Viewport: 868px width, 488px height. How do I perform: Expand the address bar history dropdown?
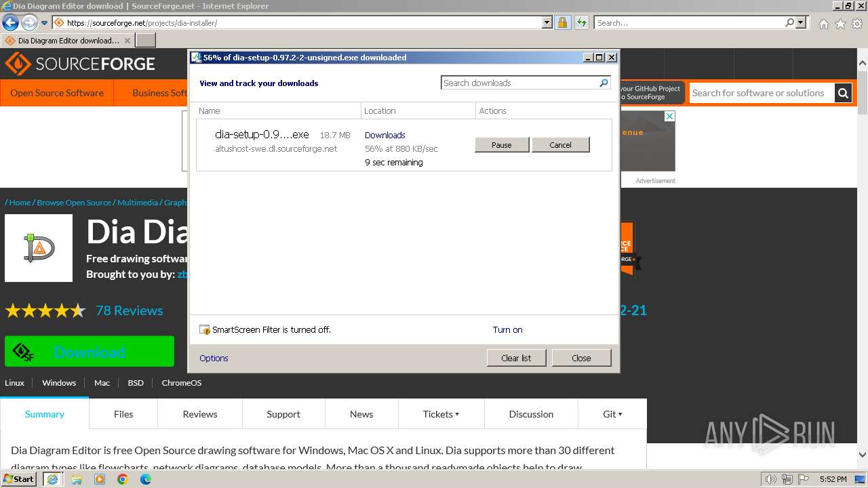547,22
